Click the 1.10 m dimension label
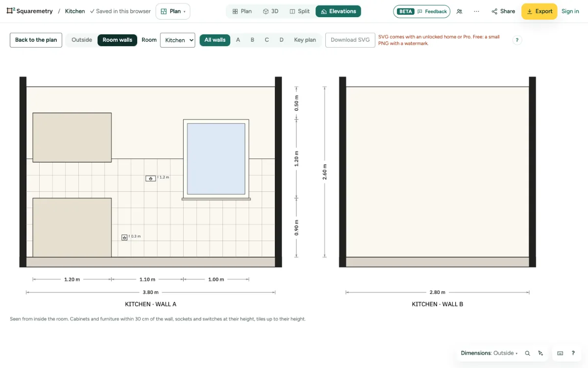Screen dimensions: 588x368 (147, 279)
